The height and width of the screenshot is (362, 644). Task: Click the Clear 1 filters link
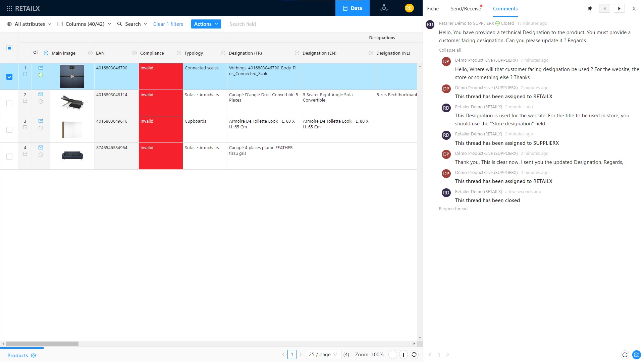pos(168,24)
